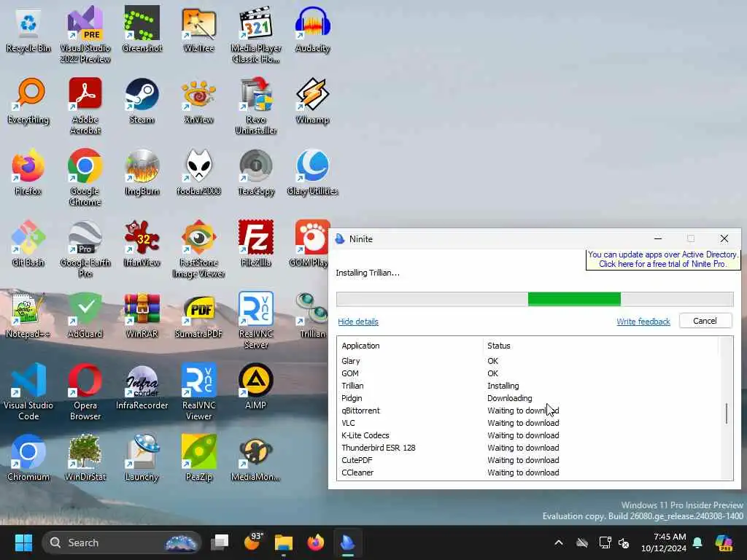Click the IrfanView desktop icon
The width and height of the screenshot is (747, 560).
tap(142, 244)
